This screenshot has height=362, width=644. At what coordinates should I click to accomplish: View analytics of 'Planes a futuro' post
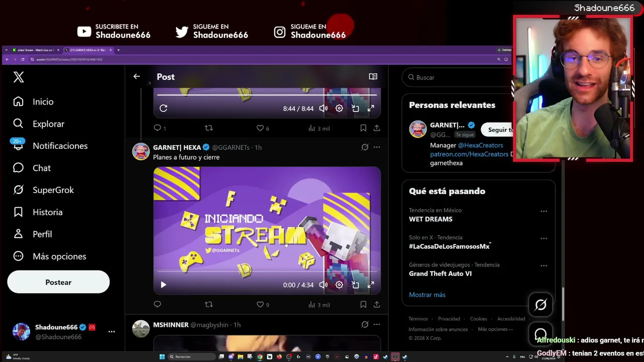pos(319,304)
